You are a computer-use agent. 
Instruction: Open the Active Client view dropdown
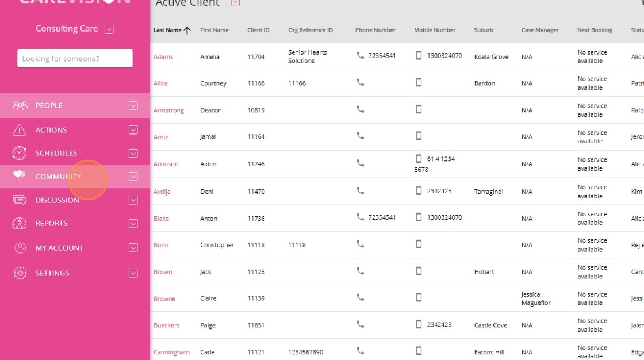[x=235, y=2]
